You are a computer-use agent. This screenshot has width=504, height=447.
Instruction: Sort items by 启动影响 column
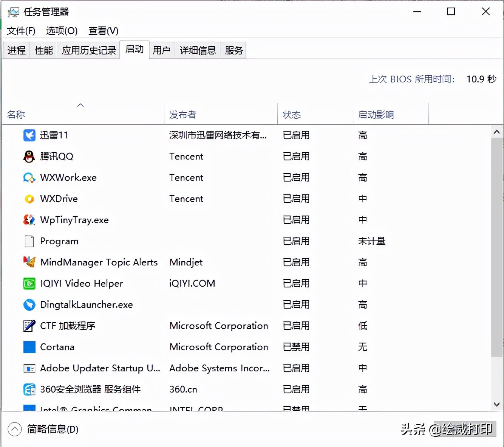click(376, 114)
